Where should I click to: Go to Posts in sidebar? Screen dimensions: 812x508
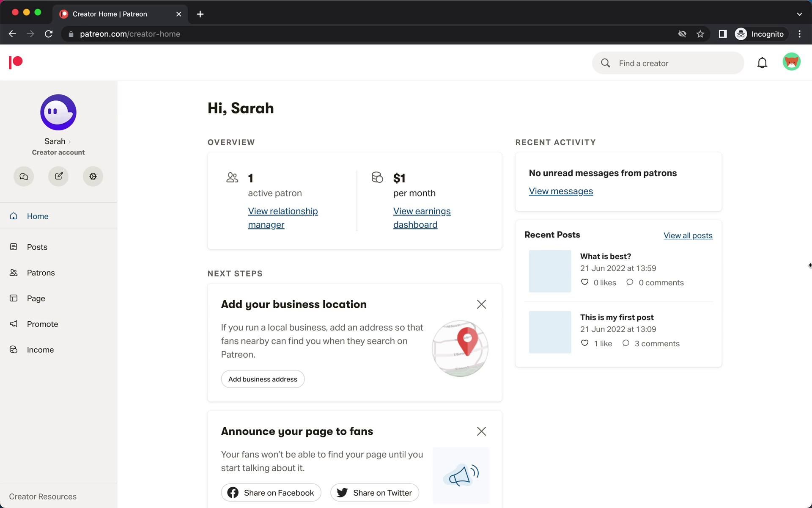(x=37, y=247)
